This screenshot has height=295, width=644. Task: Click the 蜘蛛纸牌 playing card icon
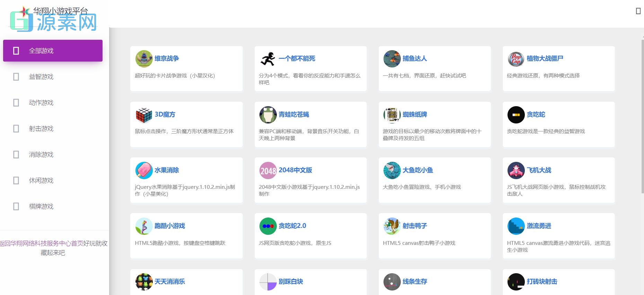(392, 115)
